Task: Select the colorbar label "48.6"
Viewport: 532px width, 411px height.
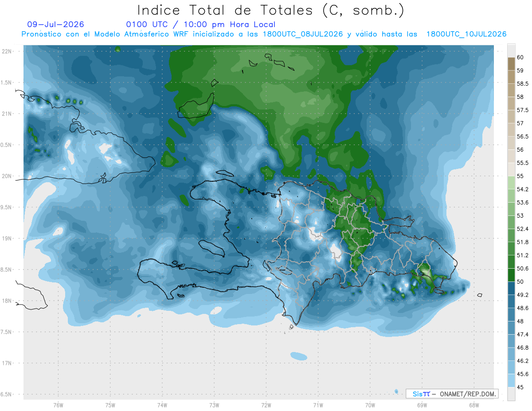Action: click(523, 308)
